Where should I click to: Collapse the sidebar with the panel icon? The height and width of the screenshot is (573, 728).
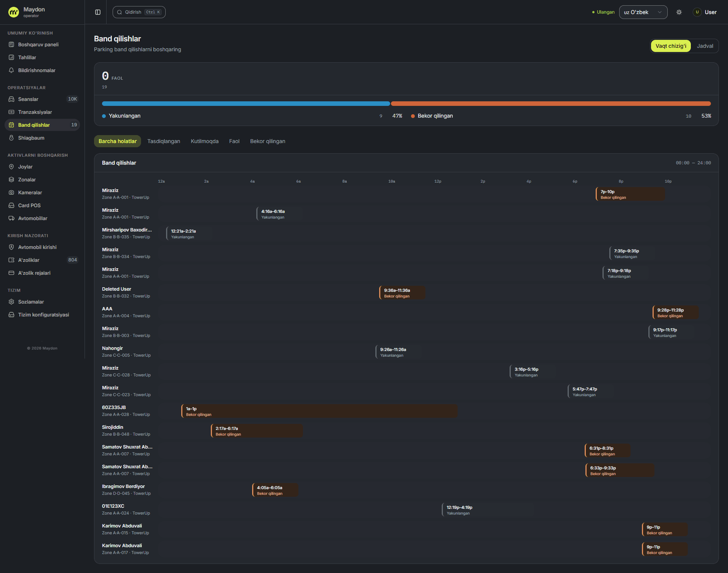(x=98, y=12)
